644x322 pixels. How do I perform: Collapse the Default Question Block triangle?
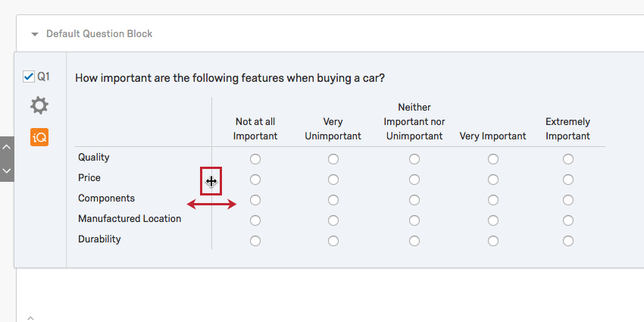pyautogui.click(x=35, y=34)
